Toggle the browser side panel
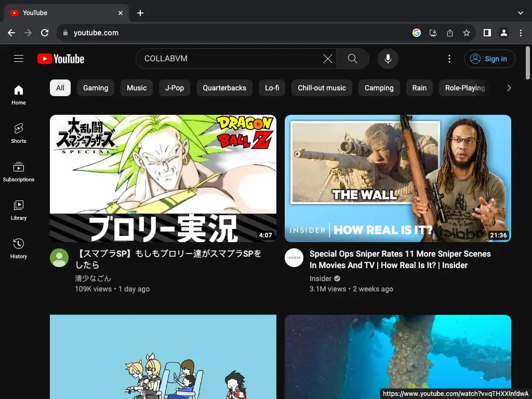 point(487,33)
